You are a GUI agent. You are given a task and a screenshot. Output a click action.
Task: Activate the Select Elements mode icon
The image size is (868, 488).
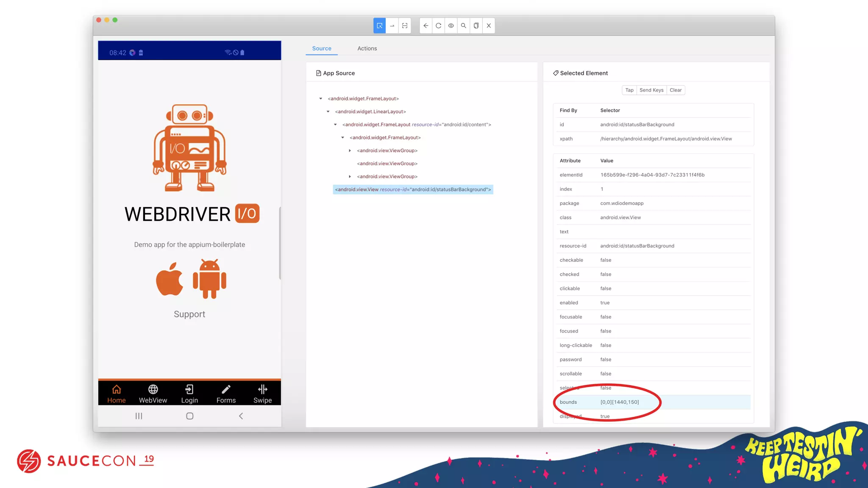tap(379, 26)
